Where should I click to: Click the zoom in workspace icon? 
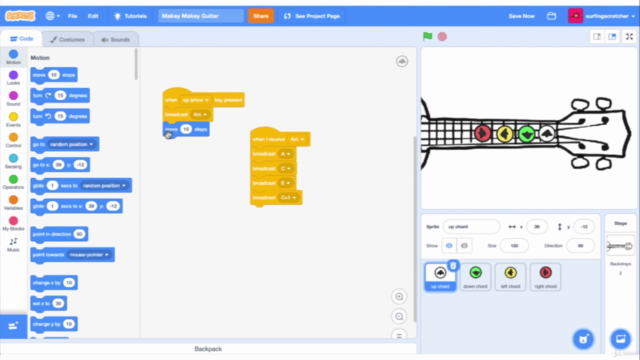[399, 297]
